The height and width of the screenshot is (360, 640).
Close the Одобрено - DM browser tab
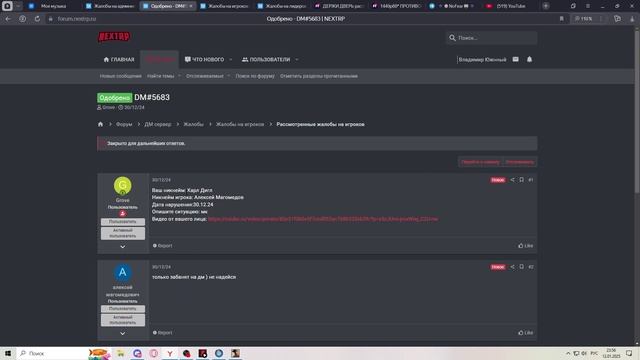click(x=191, y=6)
